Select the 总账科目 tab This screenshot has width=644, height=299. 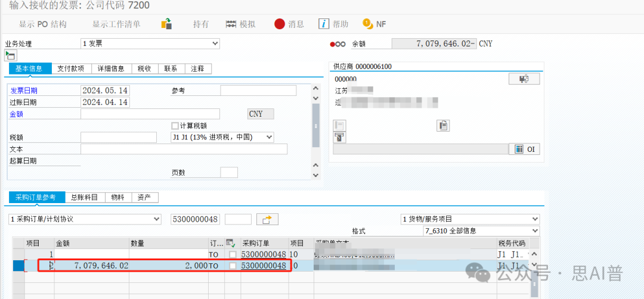(x=85, y=197)
